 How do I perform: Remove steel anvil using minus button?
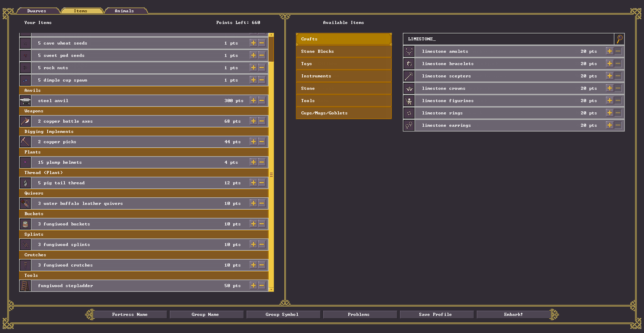click(262, 101)
